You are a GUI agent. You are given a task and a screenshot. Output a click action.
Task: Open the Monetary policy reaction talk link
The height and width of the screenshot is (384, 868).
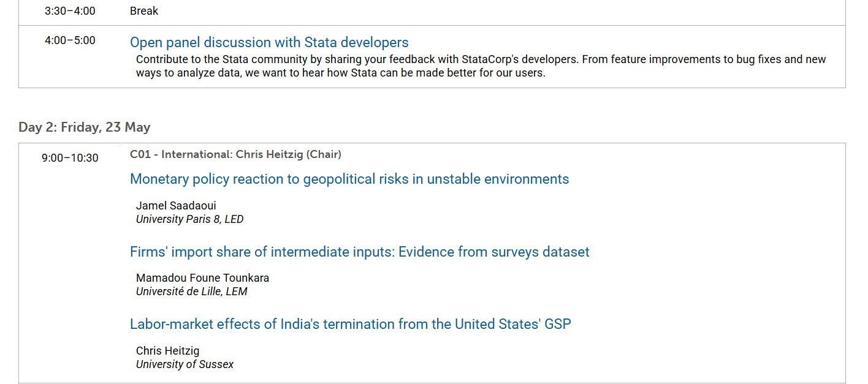pyautogui.click(x=349, y=179)
